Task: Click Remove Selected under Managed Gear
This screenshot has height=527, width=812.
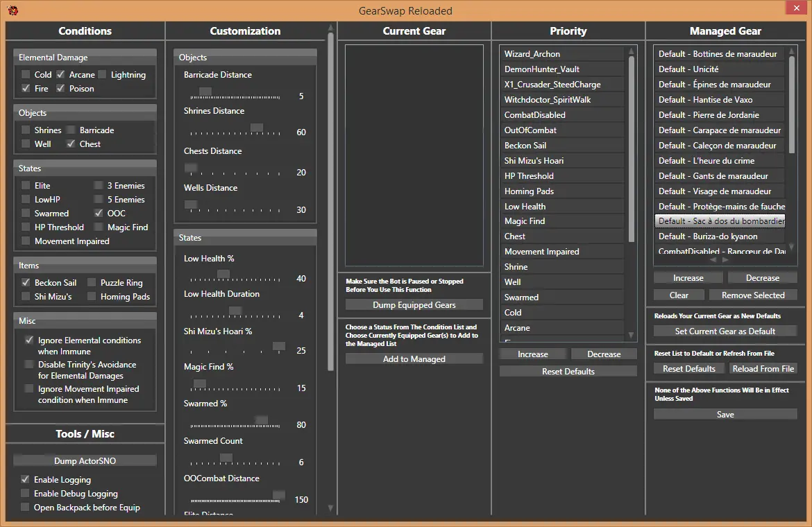Action: (753, 295)
